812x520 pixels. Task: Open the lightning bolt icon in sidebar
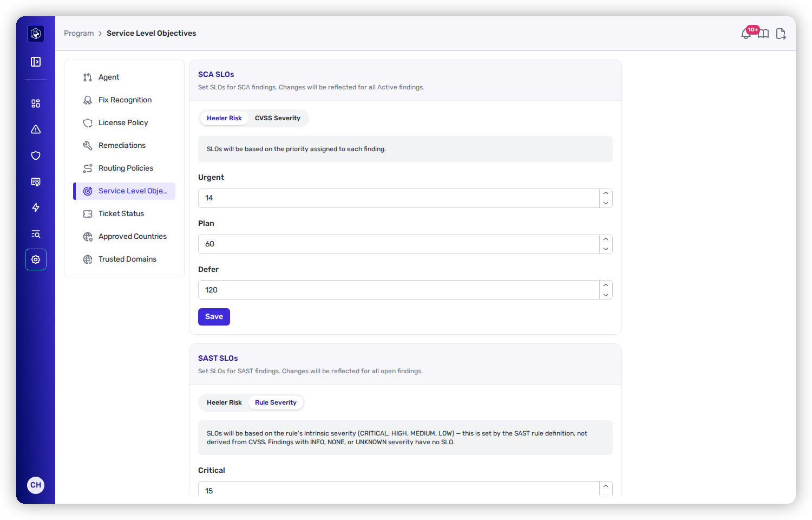(36, 207)
